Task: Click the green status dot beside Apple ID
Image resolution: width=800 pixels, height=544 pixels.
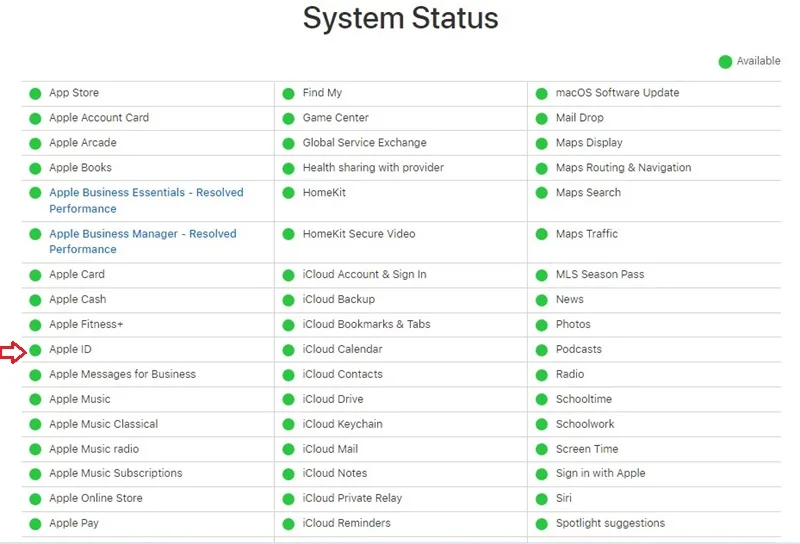Action: pyautogui.click(x=35, y=350)
